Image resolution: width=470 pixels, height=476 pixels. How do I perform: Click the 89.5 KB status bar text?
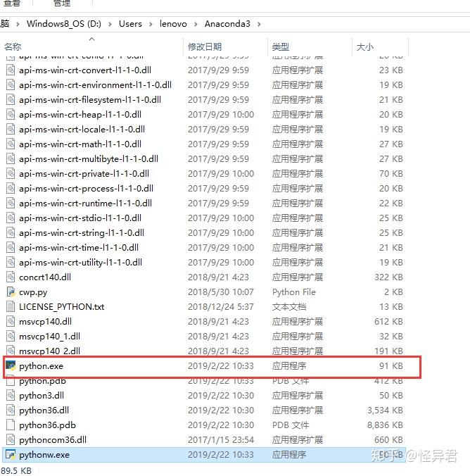(16, 470)
